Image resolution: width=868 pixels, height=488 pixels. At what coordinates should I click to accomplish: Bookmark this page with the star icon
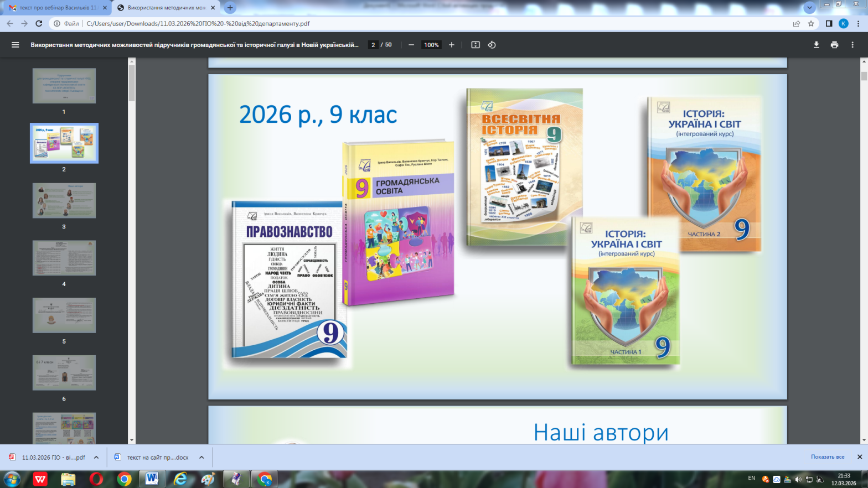[x=811, y=24]
